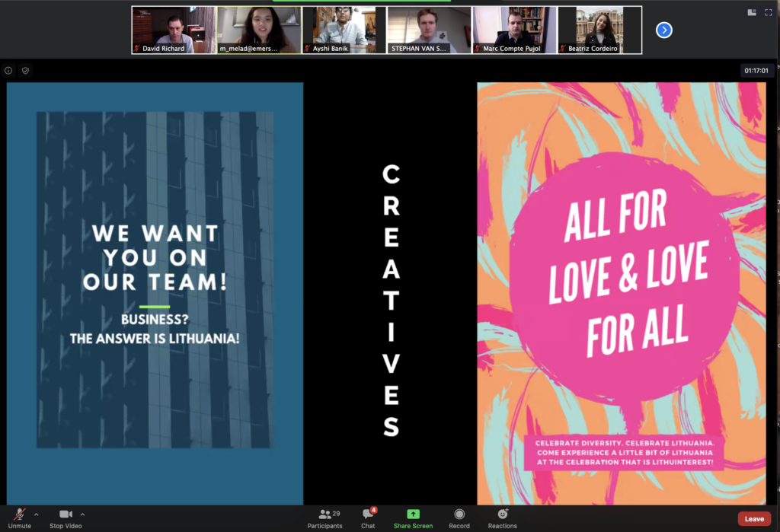Click the green Share Screen icon

point(413,515)
